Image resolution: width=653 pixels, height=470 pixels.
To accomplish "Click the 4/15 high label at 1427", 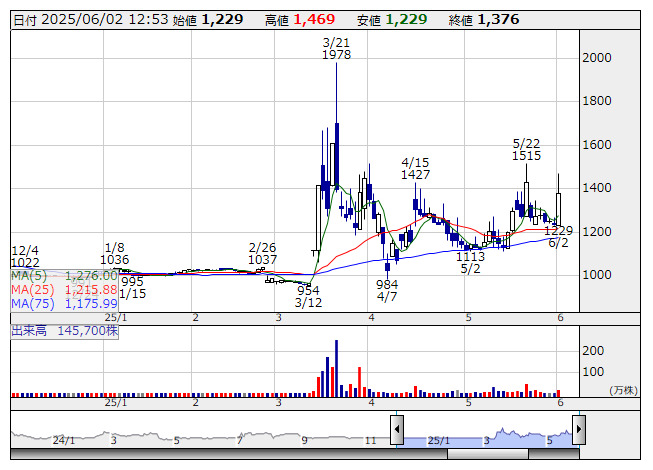I will point(416,168).
